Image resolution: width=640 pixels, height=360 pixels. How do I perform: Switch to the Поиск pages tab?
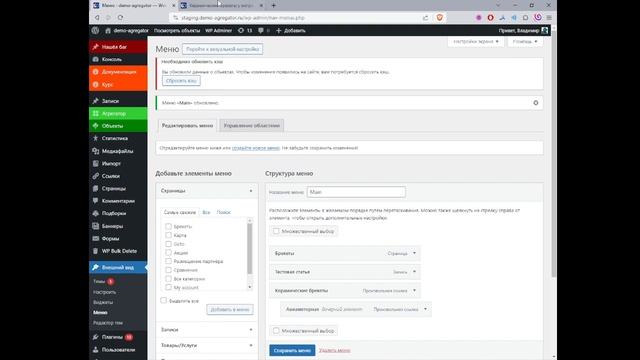click(223, 212)
